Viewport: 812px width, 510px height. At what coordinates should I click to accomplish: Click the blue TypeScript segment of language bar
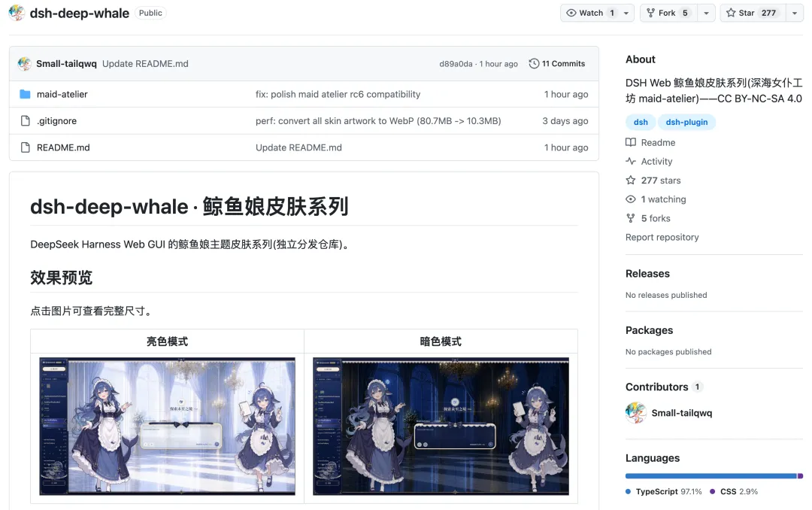[x=711, y=476]
